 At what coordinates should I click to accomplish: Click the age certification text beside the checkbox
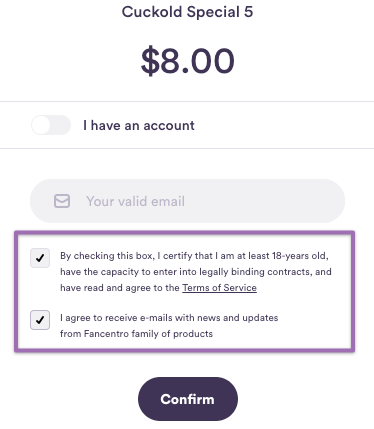click(x=196, y=272)
